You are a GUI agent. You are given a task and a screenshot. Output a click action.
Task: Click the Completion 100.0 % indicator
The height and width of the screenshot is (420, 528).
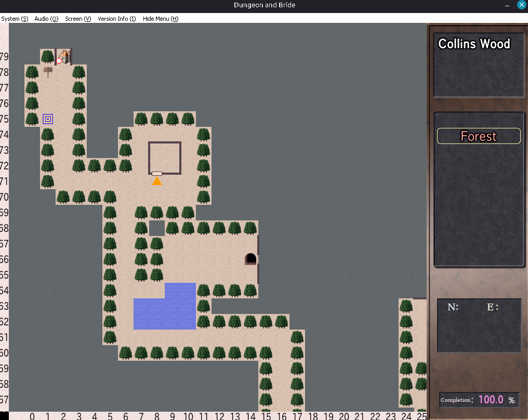point(479,400)
